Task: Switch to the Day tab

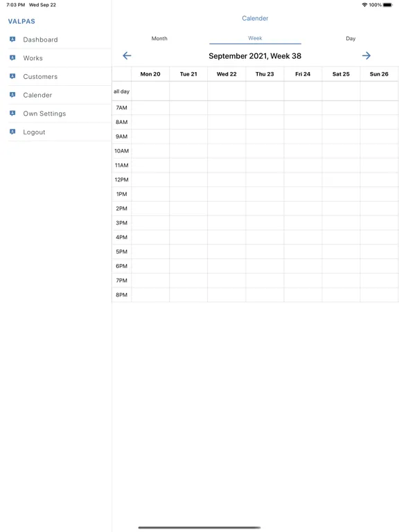Action: [351, 38]
